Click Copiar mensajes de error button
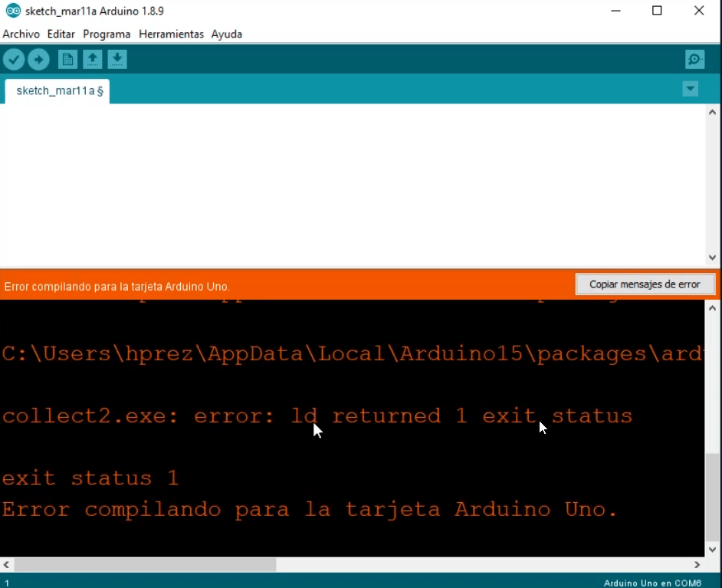 [645, 284]
